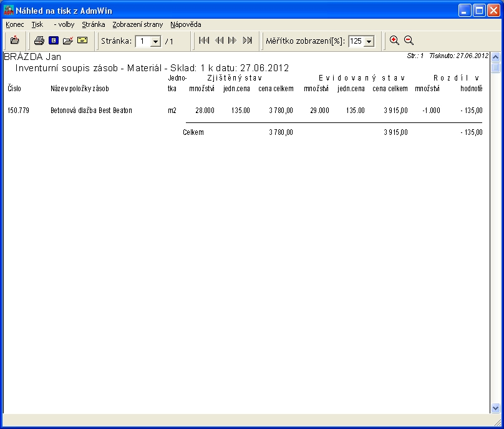504x429 pixels.
Task: Click the report title Inventurní soupis zásob
Action: click(67, 68)
